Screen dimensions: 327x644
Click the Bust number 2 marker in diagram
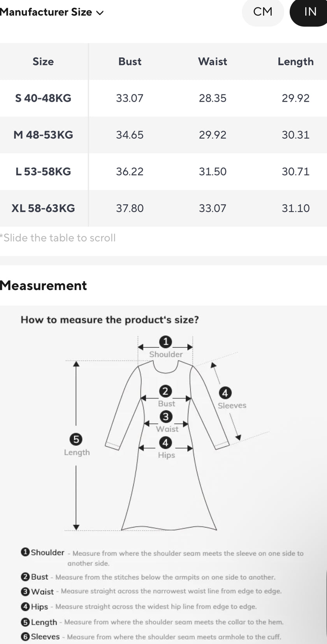point(165,391)
